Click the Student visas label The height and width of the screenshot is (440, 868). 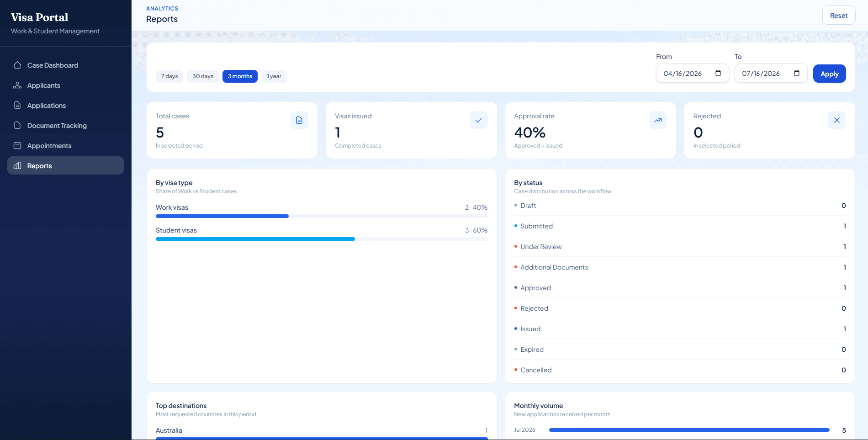[x=176, y=230]
